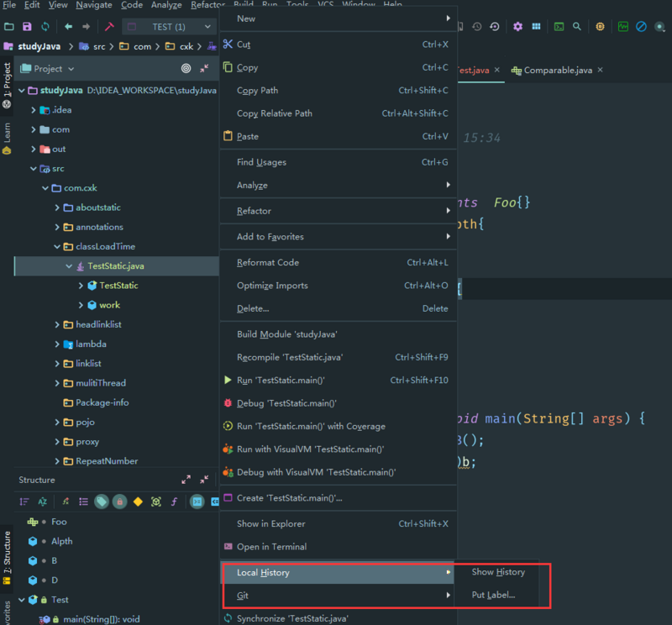Toggle Show Properties tag icon in Structure
The image size is (672, 625).
(102, 502)
